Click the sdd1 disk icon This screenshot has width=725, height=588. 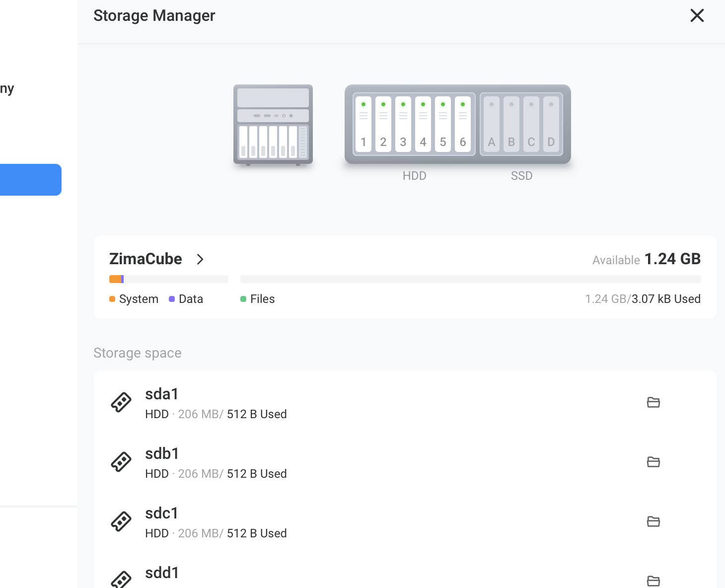[x=121, y=579]
